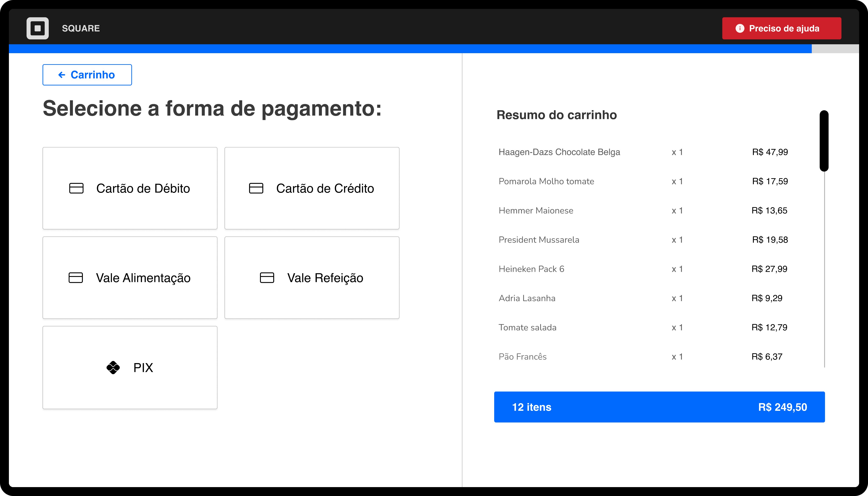This screenshot has width=868, height=496.
Task: Click the x 1 quantity for Haagen-Dazs
Action: [x=677, y=152]
